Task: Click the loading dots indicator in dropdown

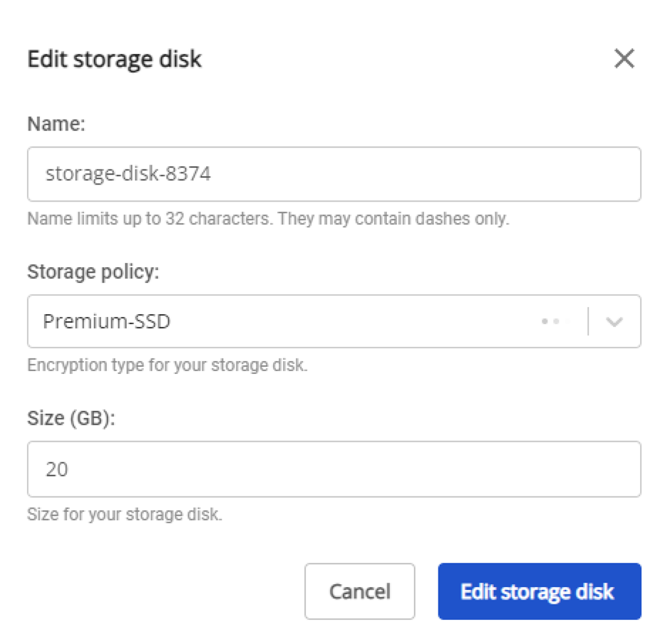Action: click(550, 322)
